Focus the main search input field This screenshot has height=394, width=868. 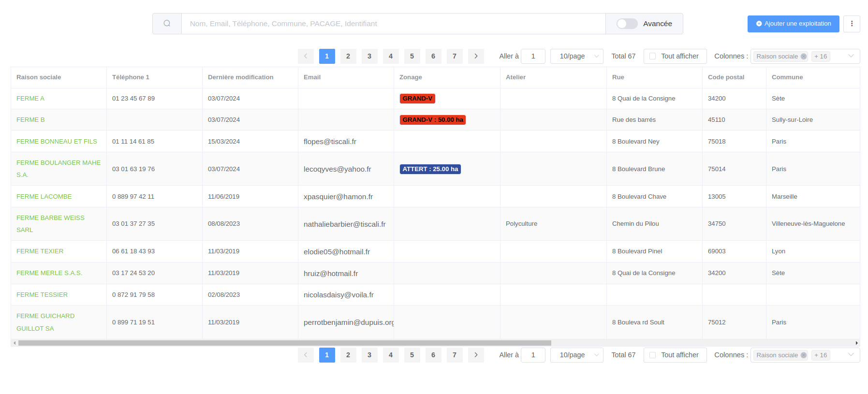393,24
